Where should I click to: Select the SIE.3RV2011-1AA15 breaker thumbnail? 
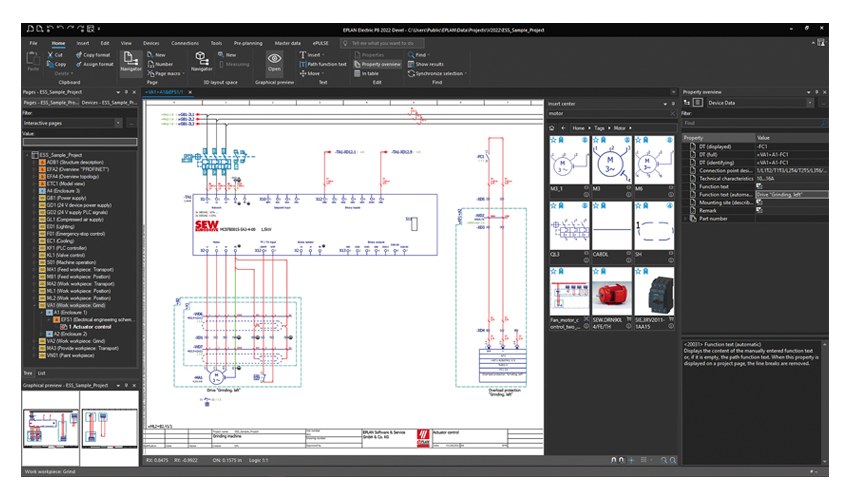tap(654, 291)
